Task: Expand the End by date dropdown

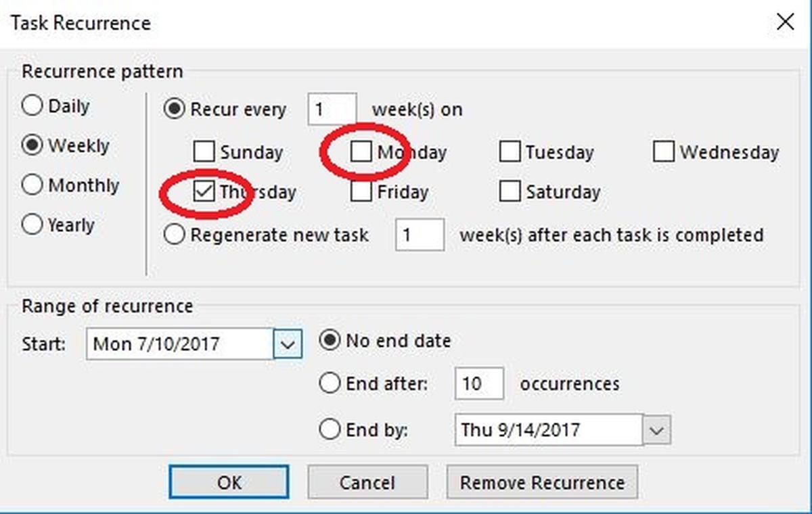Action: [657, 430]
